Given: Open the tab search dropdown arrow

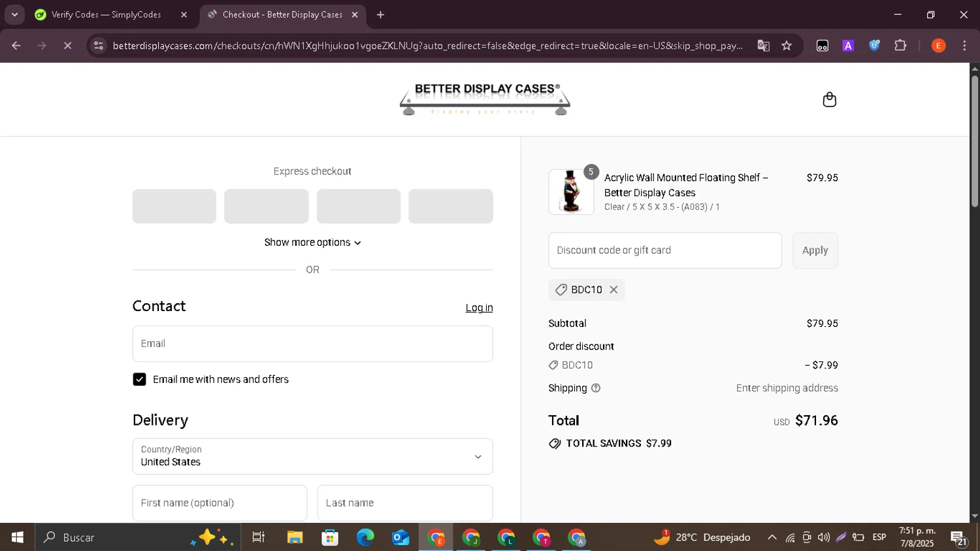Looking at the screenshot, I should (x=14, y=14).
